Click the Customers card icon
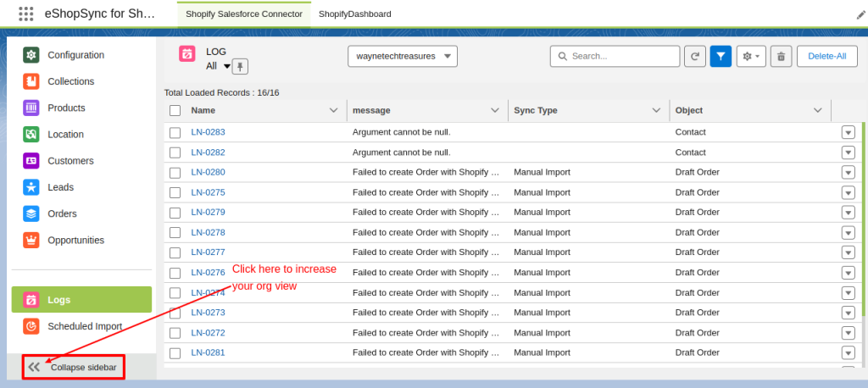 [31, 160]
